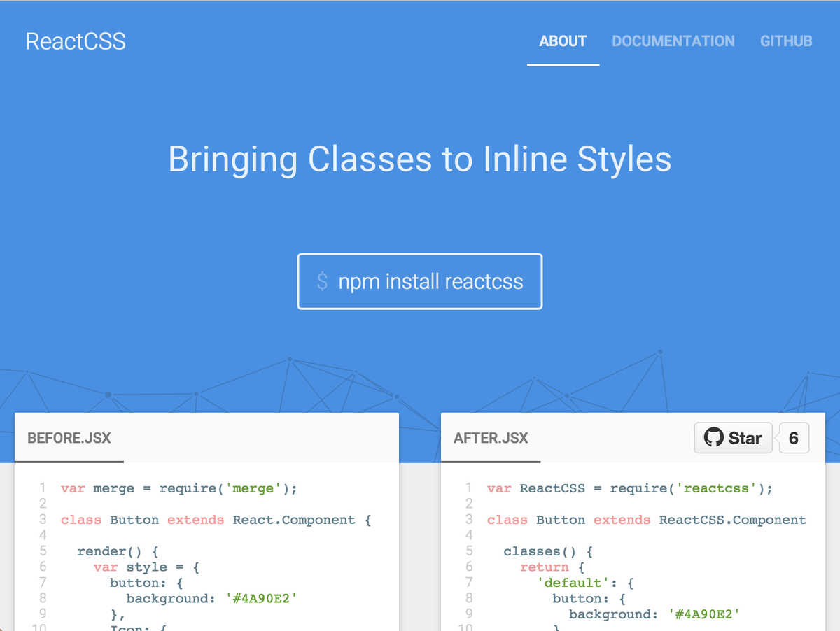
Task: Click the render() { line in BEFORE.JSX
Action: coord(118,551)
